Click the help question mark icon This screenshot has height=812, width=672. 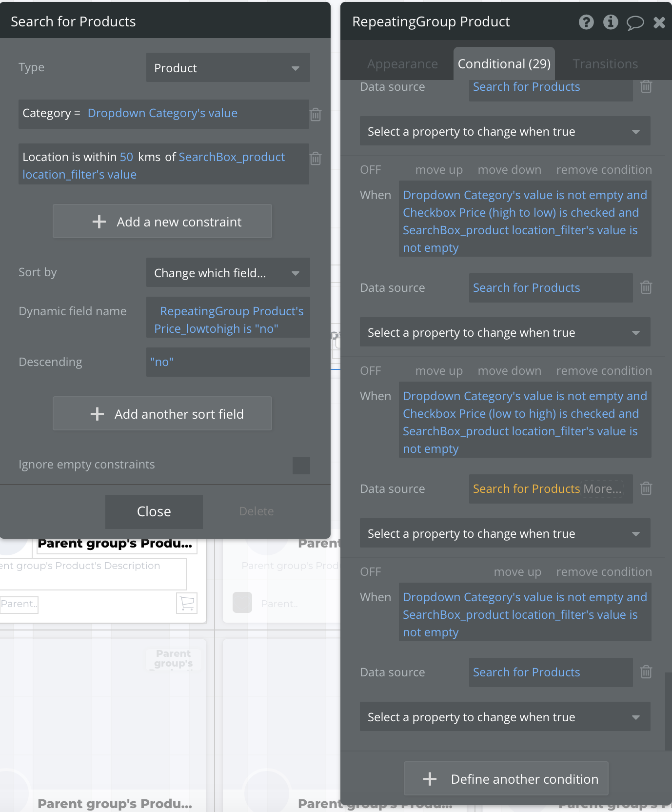[x=586, y=22]
